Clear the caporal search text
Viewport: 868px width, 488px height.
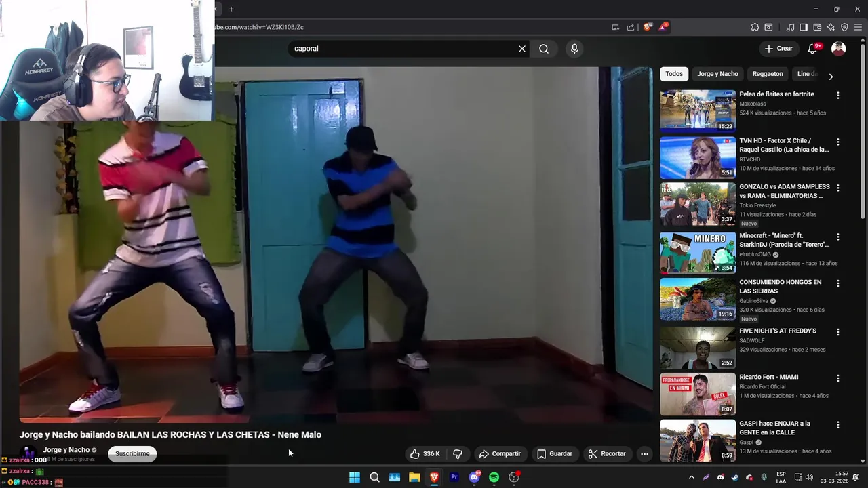pos(522,49)
